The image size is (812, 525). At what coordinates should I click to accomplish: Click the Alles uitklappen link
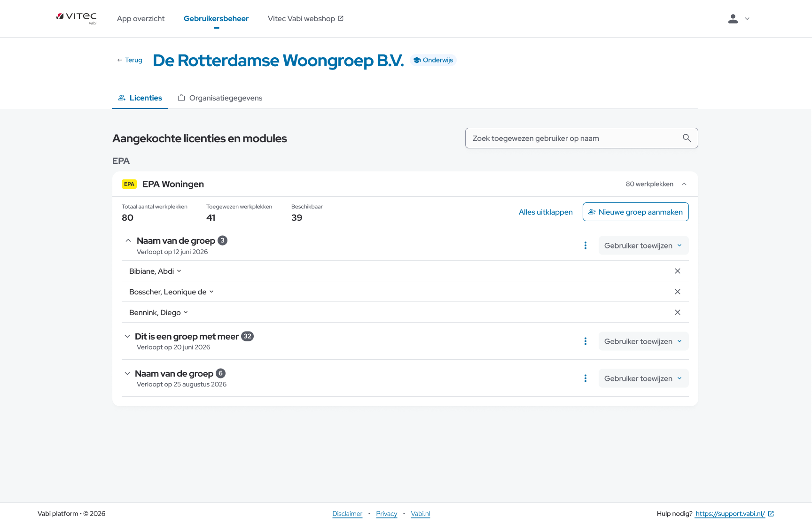pyautogui.click(x=546, y=212)
